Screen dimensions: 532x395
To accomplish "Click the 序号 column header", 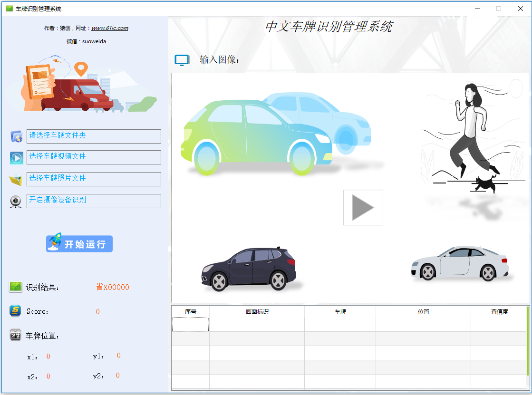I will coord(190,312).
